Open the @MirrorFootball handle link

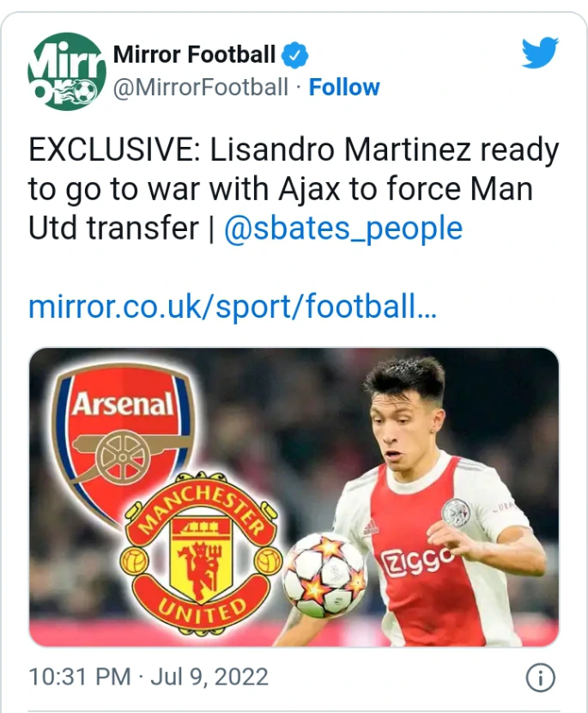[201, 88]
